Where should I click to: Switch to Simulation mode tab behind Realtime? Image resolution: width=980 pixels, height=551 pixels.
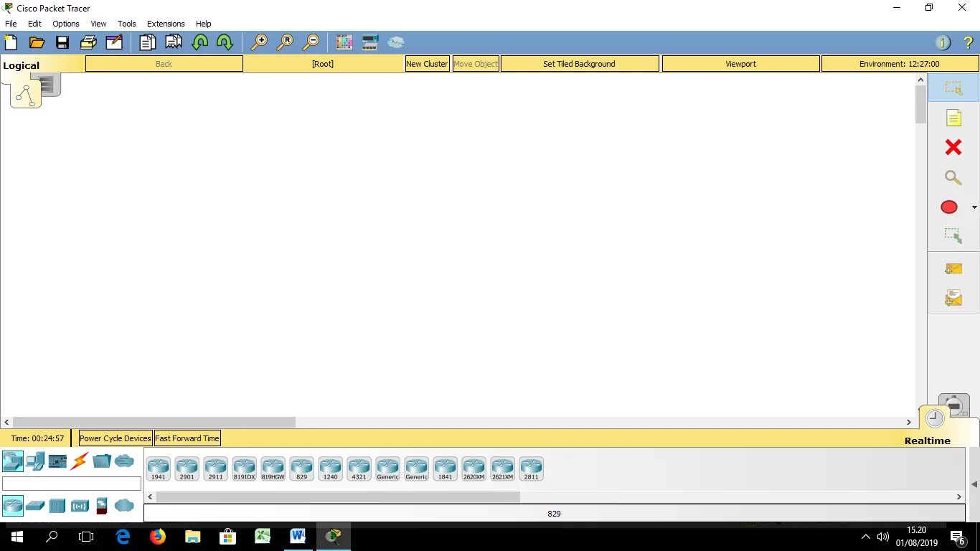[956, 405]
